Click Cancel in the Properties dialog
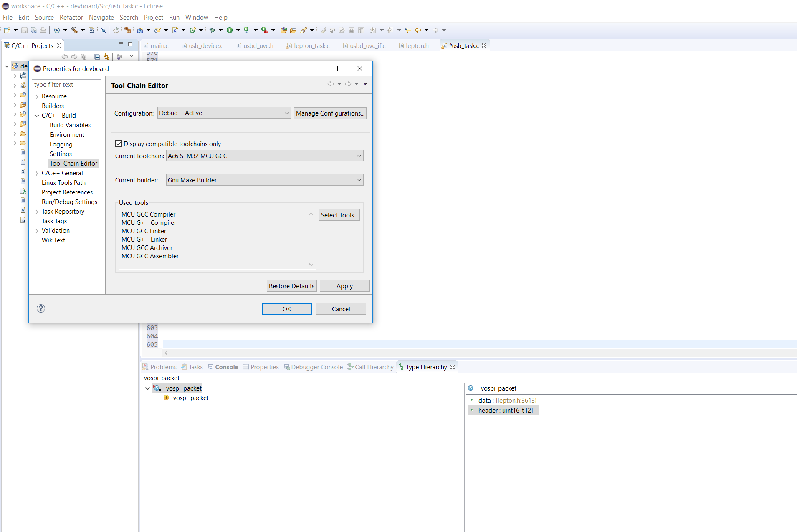The image size is (797, 532). click(341, 309)
